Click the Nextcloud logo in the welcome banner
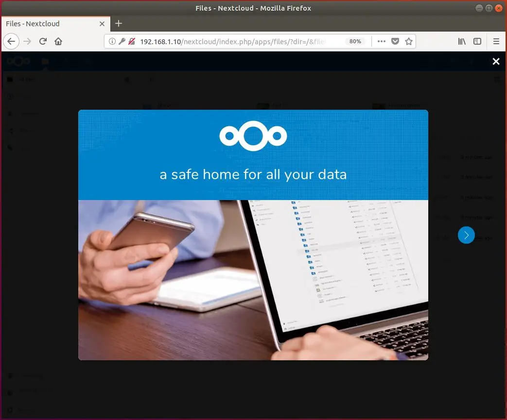The height and width of the screenshot is (420, 507). [x=253, y=136]
